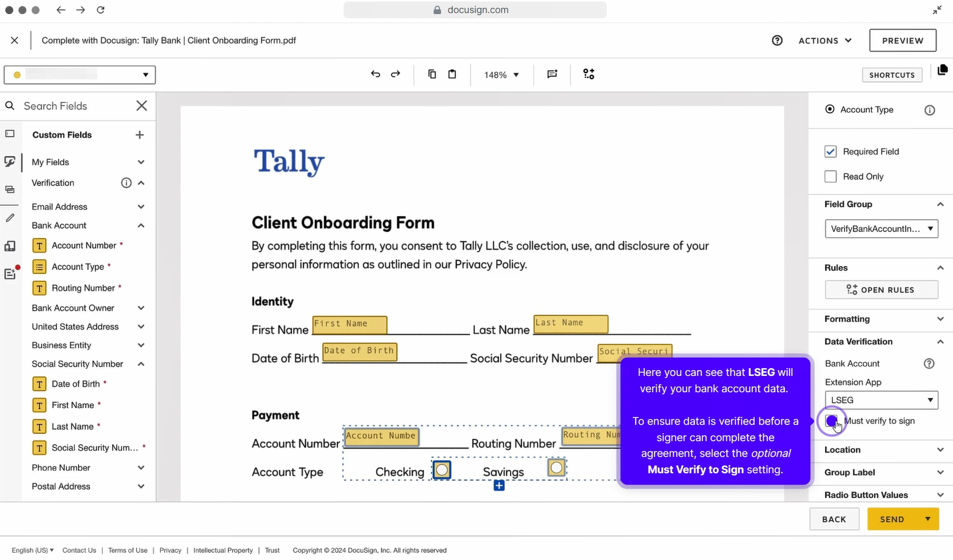This screenshot has width=953, height=560.
Task: Click the PREVIEW button
Action: pos(902,40)
